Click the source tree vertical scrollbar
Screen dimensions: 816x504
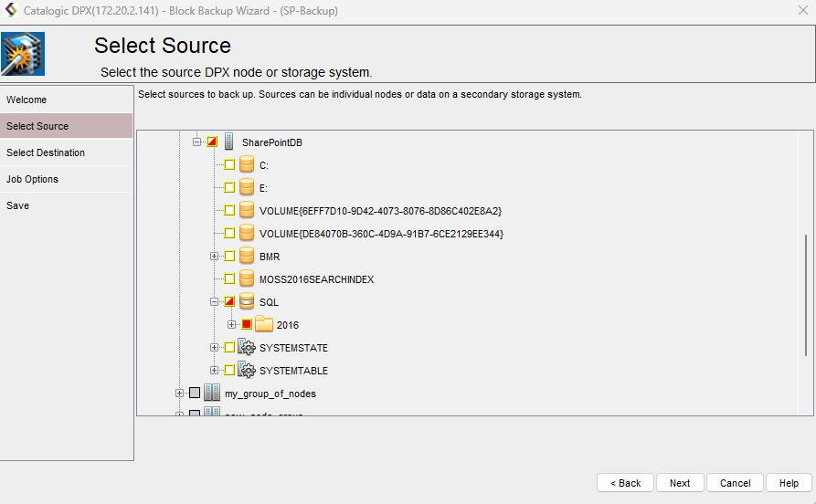(x=805, y=294)
